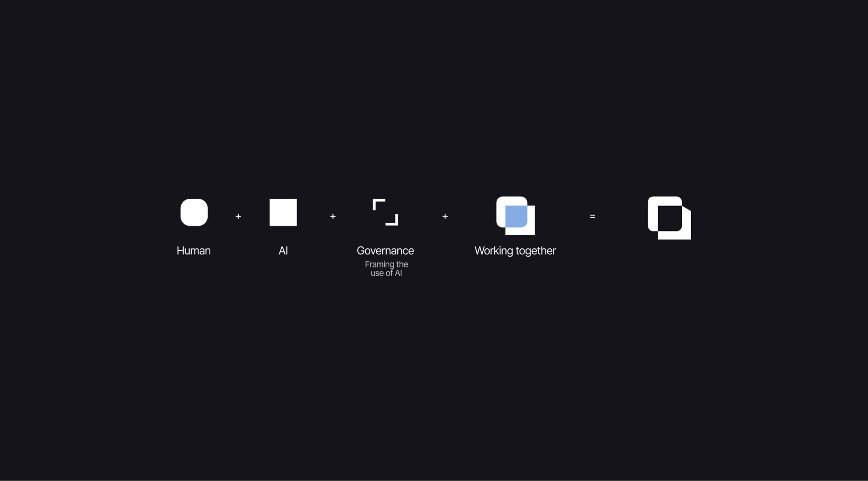Click the plus sign between AI and Governance
868x481 pixels.
(x=333, y=217)
